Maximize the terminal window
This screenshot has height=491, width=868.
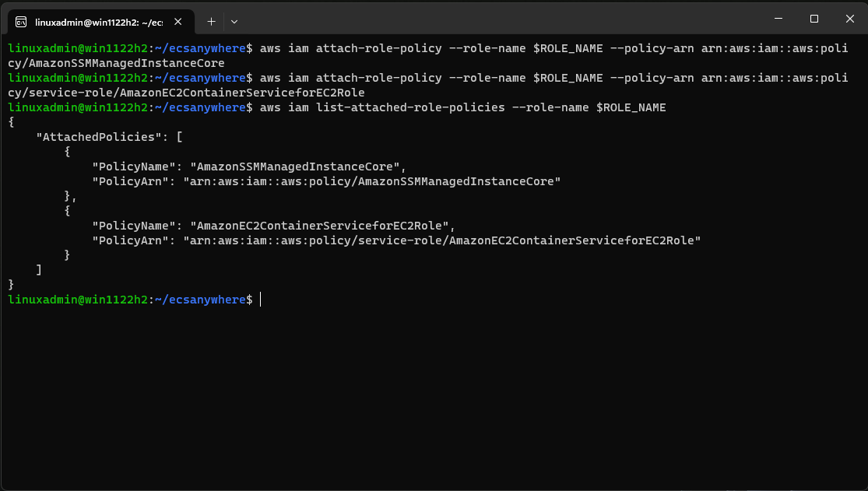point(814,18)
